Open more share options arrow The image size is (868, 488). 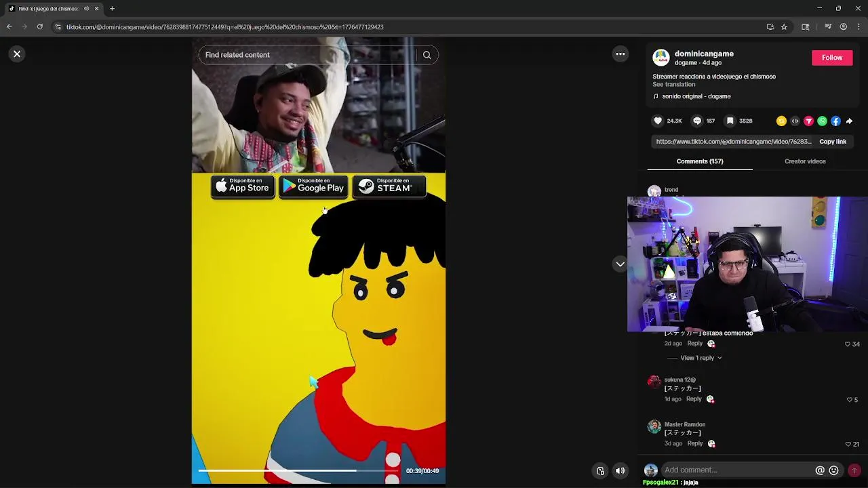click(x=849, y=121)
